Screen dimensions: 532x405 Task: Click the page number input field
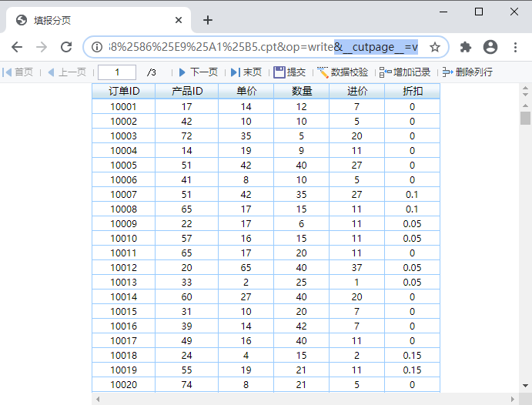[x=117, y=72]
